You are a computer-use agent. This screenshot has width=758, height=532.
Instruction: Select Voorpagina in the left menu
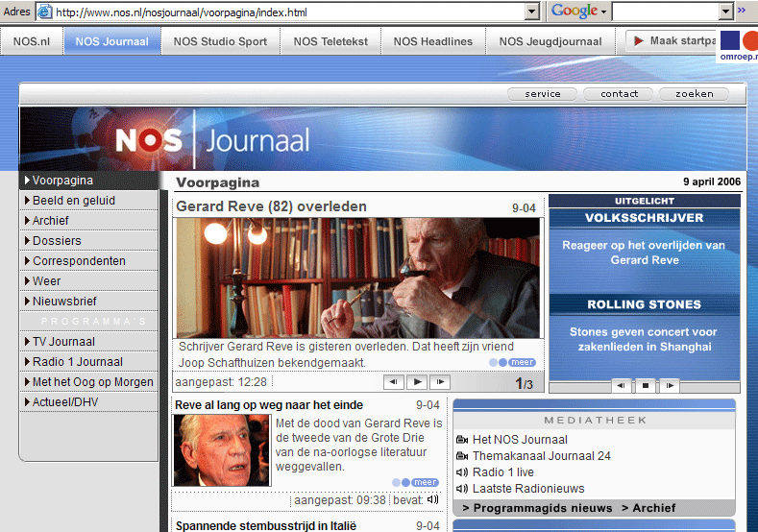pyautogui.click(x=89, y=181)
